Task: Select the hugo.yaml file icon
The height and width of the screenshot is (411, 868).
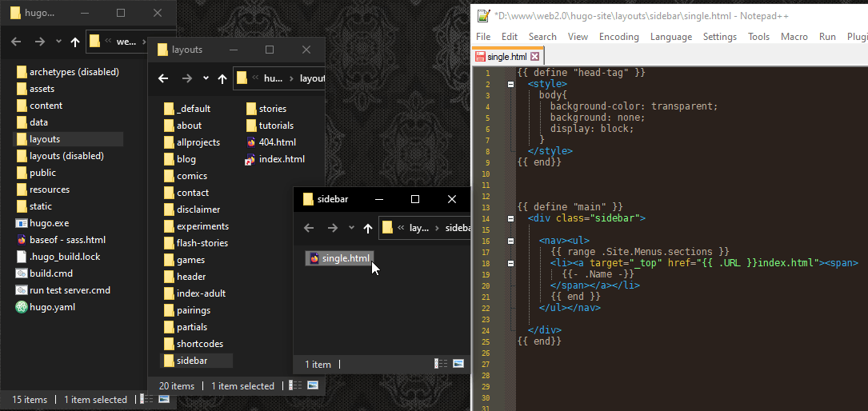Action: [x=22, y=307]
